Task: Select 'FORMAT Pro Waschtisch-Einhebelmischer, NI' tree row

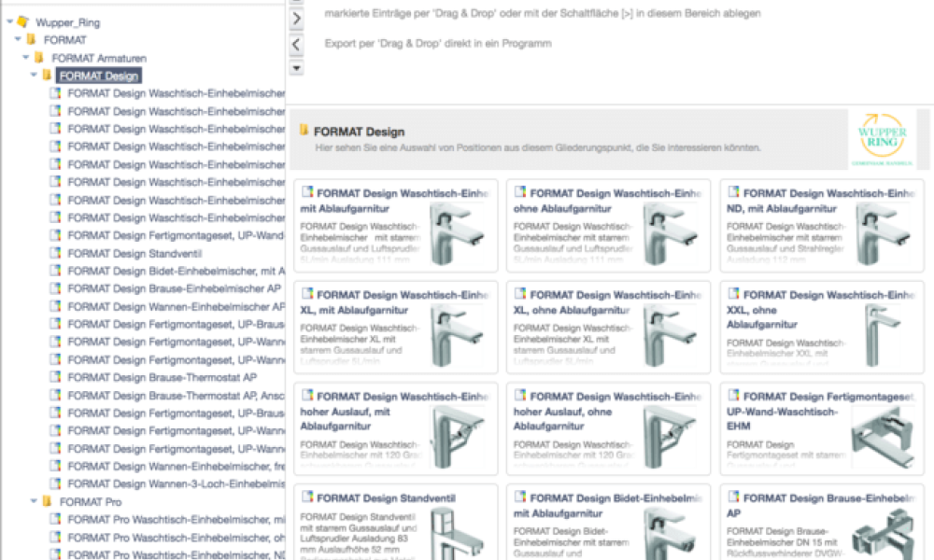Action: 177,554
